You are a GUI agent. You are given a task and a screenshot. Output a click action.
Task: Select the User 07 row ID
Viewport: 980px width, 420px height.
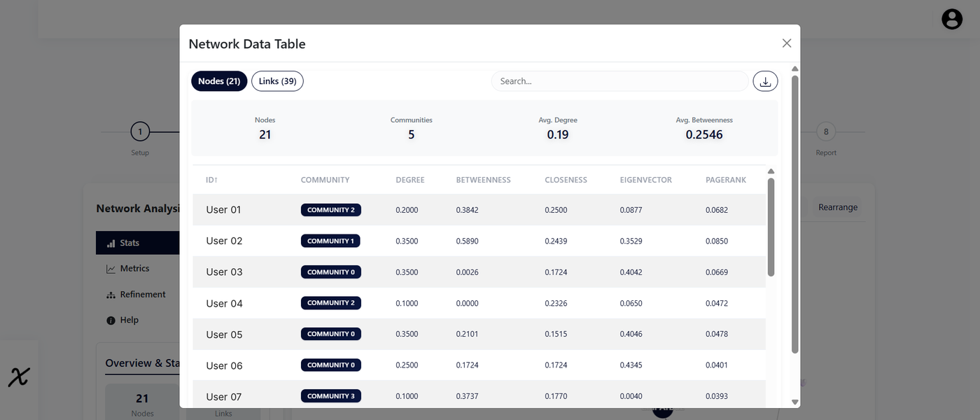pos(224,397)
